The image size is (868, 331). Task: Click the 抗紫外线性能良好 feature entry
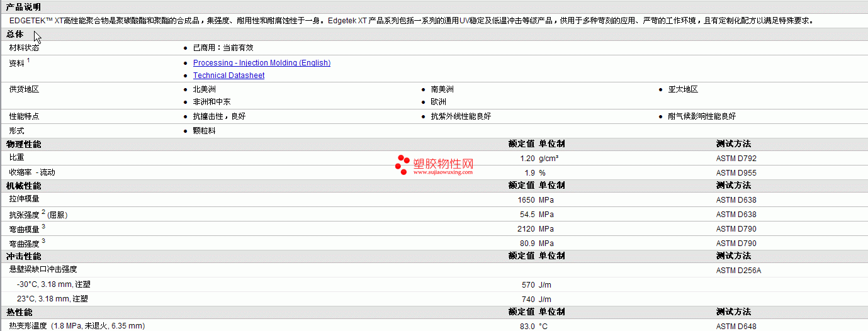461,116
